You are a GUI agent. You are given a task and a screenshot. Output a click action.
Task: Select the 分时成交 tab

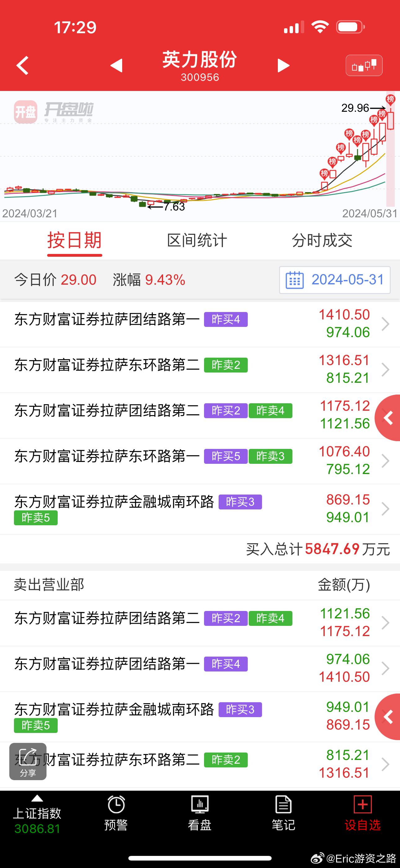coord(322,241)
